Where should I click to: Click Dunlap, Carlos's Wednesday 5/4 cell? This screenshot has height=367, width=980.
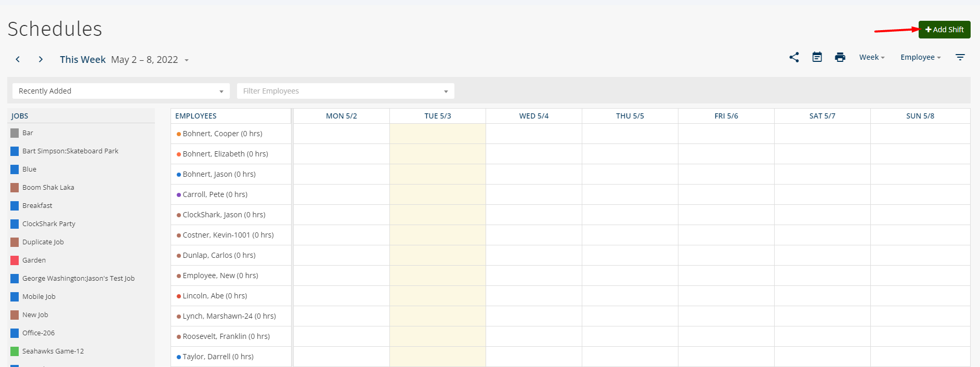pyautogui.click(x=534, y=255)
